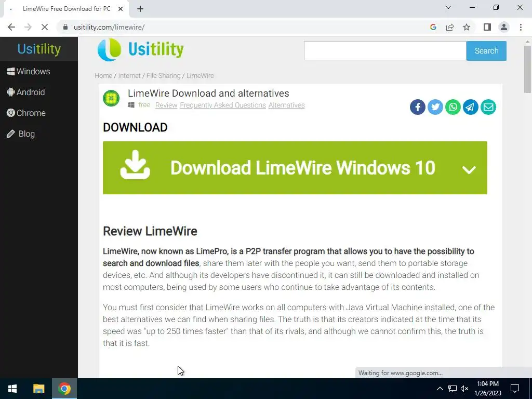Click Usitility sidebar title
The height and width of the screenshot is (399, 532).
(x=39, y=49)
